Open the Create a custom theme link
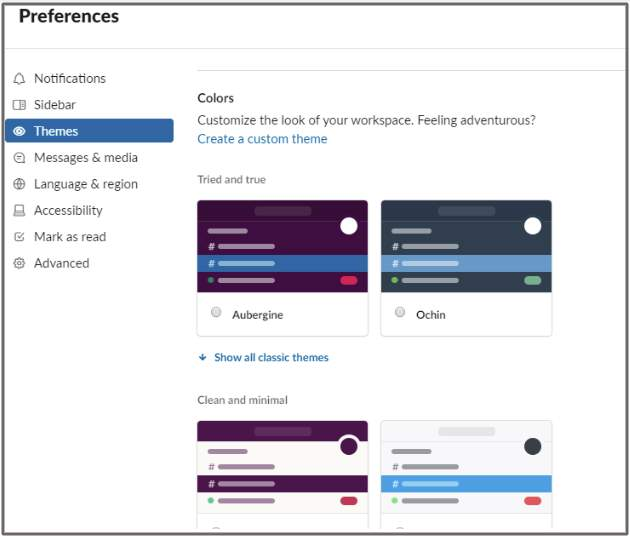This screenshot has width=630, height=536. (x=262, y=139)
